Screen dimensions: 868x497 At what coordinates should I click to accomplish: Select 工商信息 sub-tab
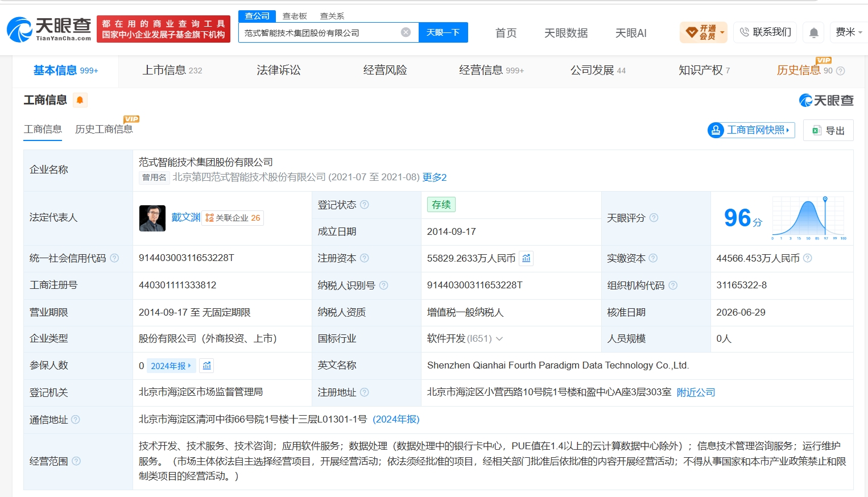pos(43,130)
